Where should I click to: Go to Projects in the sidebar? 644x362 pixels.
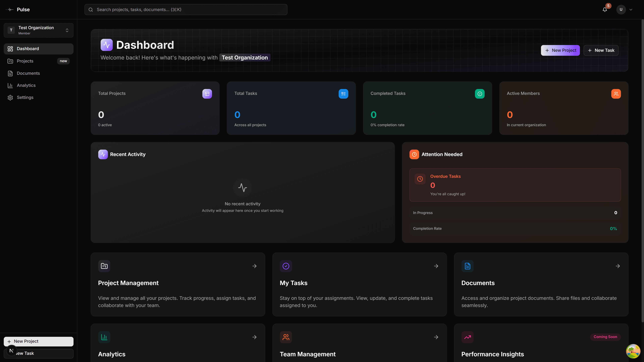pyautogui.click(x=25, y=61)
